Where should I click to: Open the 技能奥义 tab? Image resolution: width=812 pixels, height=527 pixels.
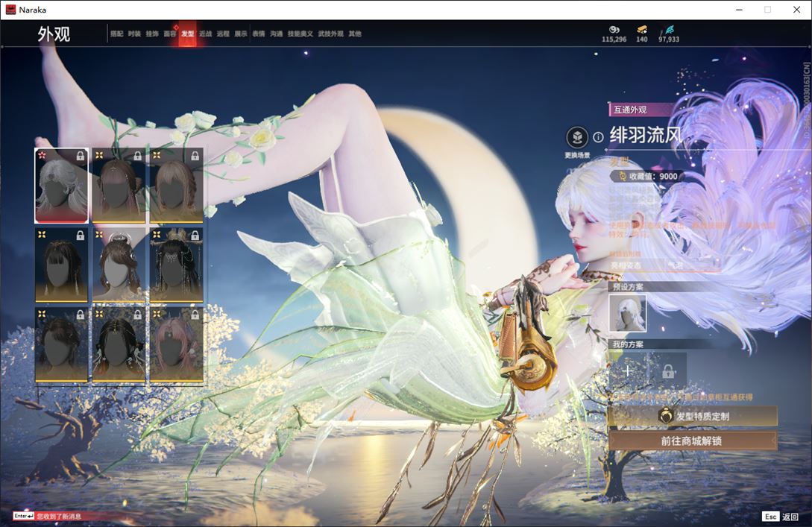300,34
